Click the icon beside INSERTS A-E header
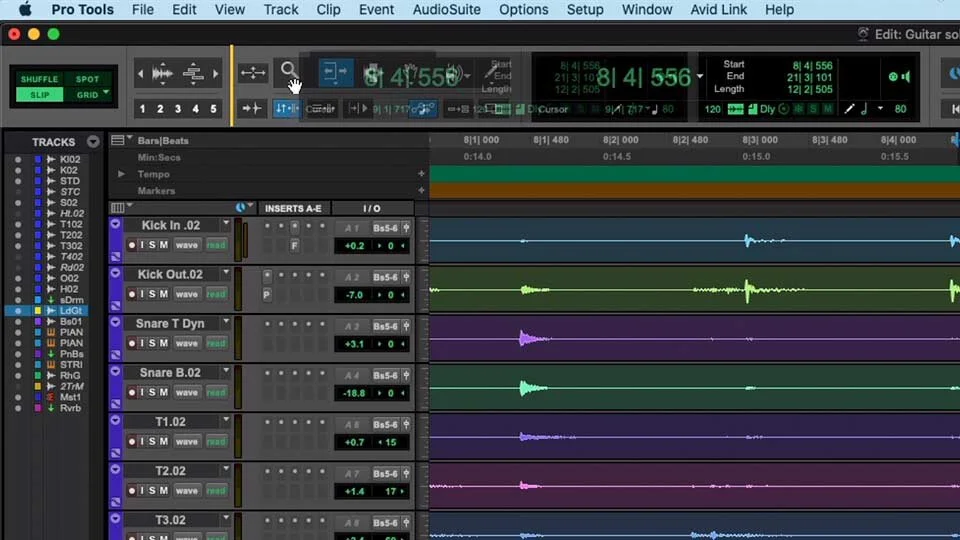 pyautogui.click(x=241, y=208)
